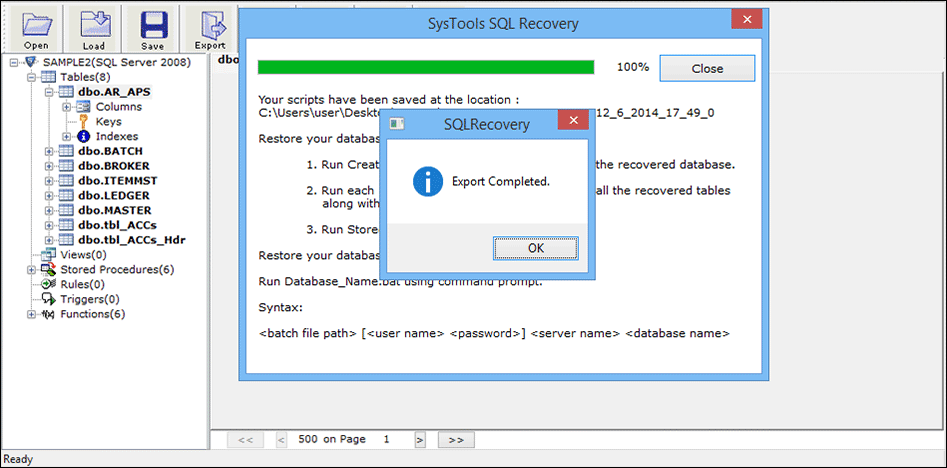Click the SQLRecovery dialog title icon
Image resolution: width=947 pixels, height=468 pixels.
(x=397, y=124)
